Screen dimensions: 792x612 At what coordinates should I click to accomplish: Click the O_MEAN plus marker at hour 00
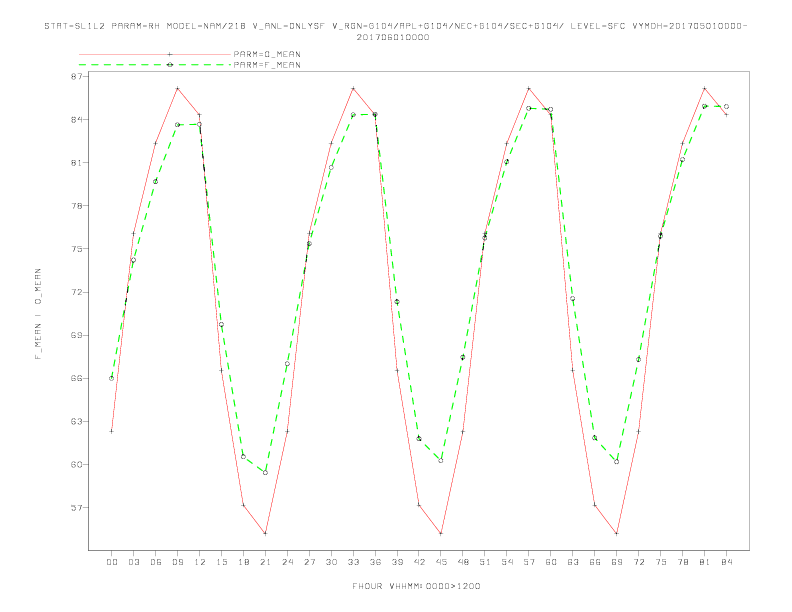click(x=112, y=431)
